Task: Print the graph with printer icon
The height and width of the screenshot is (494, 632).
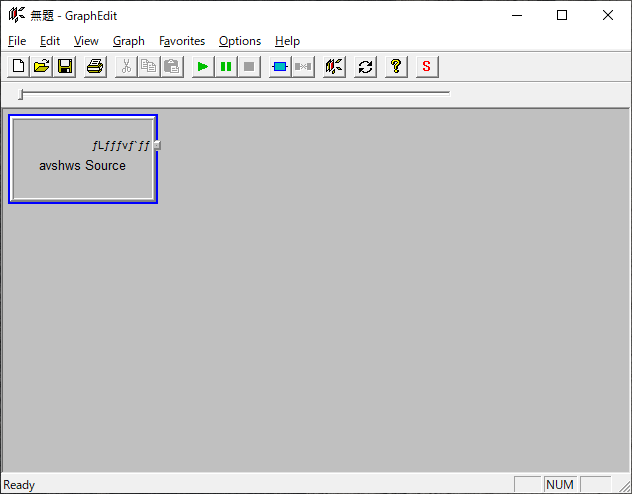Action: click(95, 66)
